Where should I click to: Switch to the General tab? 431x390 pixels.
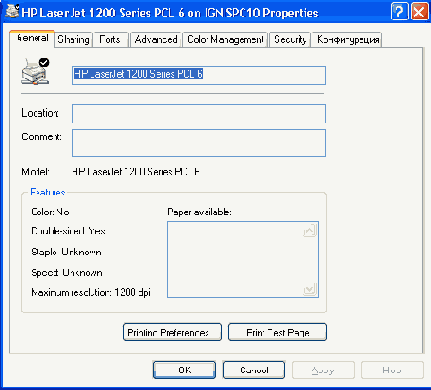tap(32, 38)
